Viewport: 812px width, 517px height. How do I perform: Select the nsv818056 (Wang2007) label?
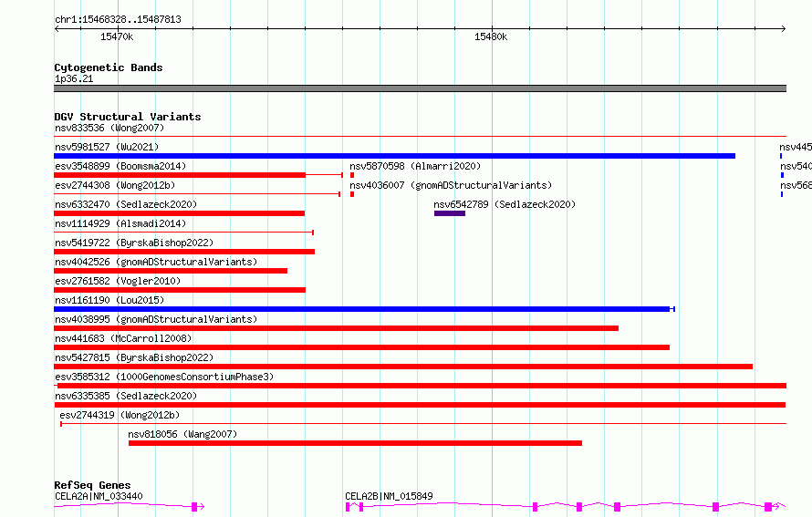tap(182, 434)
